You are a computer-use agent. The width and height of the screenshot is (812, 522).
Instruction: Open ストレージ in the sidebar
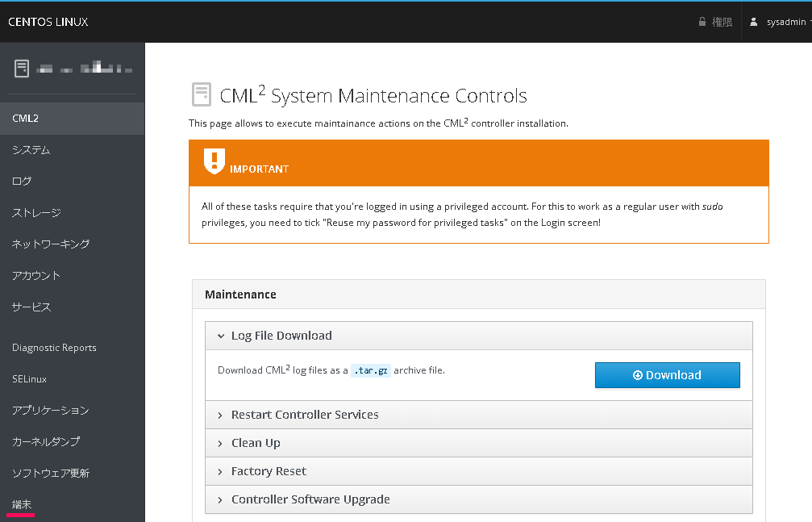point(72,212)
